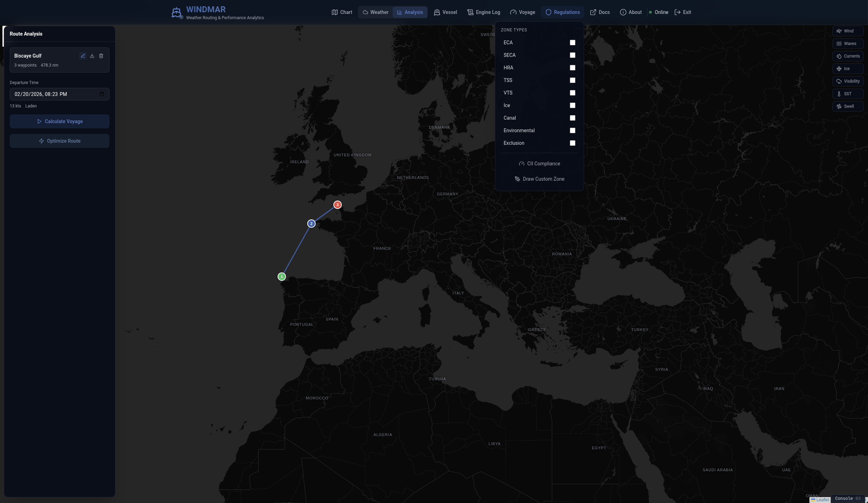
Task: Enable the HRA zone checkbox
Action: [572, 68]
